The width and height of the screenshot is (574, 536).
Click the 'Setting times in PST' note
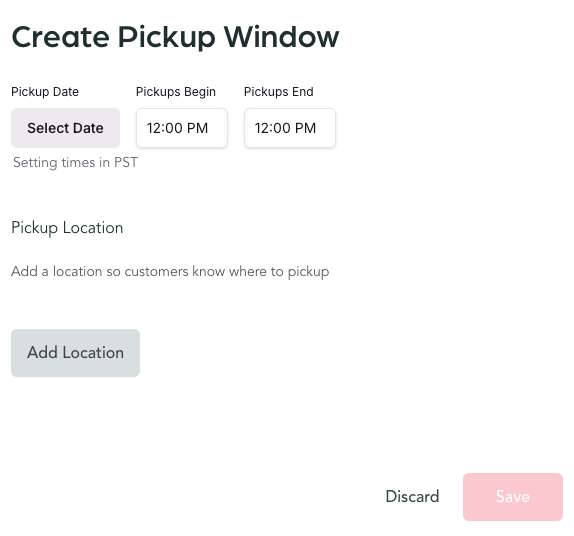75,163
